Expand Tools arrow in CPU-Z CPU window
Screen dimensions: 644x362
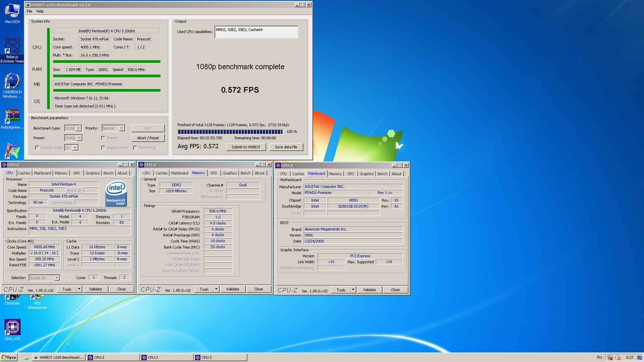[x=79, y=289]
